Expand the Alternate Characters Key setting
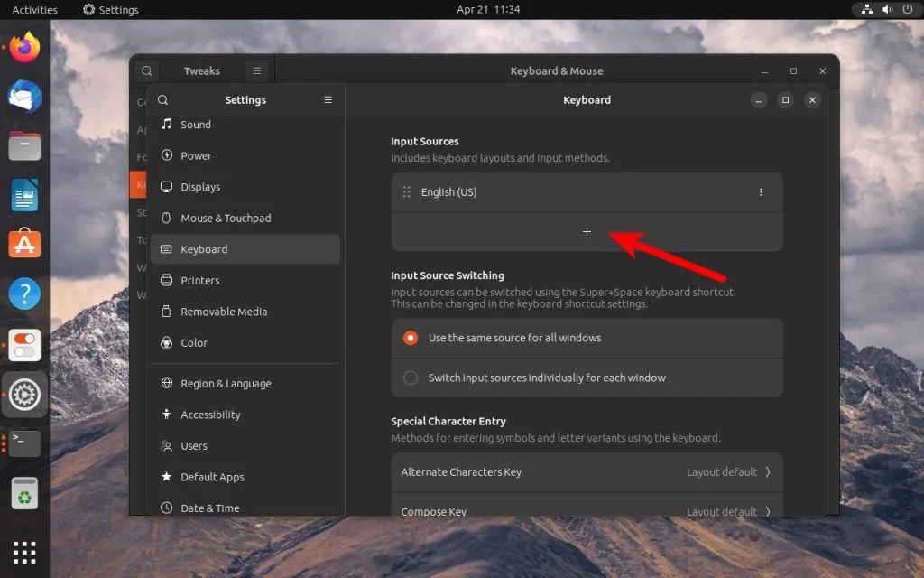The width and height of the screenshot is (924, 578). (587, 471)
